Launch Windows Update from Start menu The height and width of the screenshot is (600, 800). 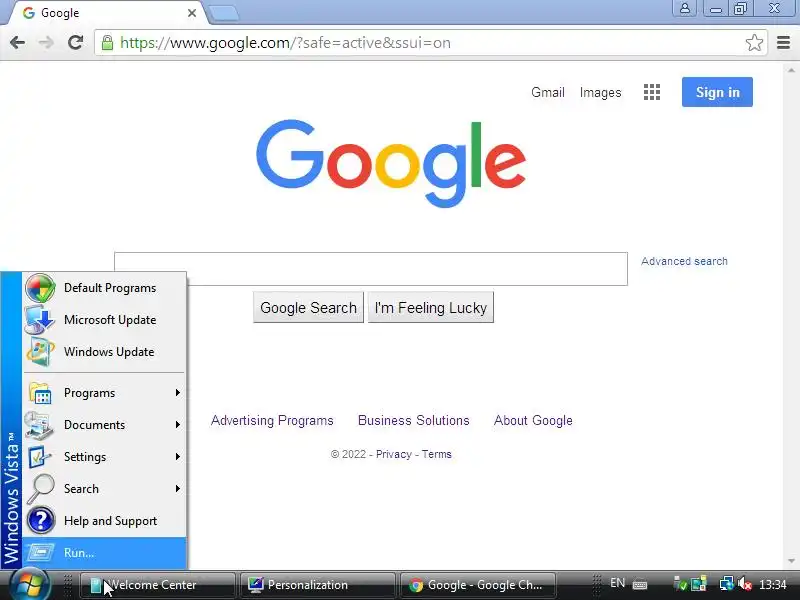104,352
